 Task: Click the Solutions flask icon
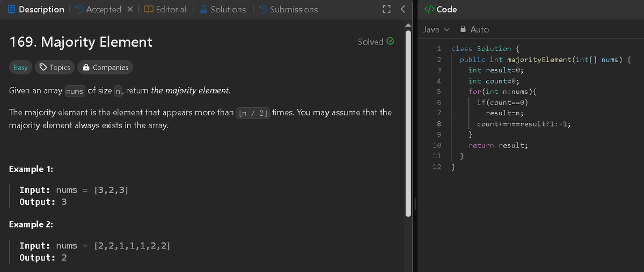(x=204, y=10)
